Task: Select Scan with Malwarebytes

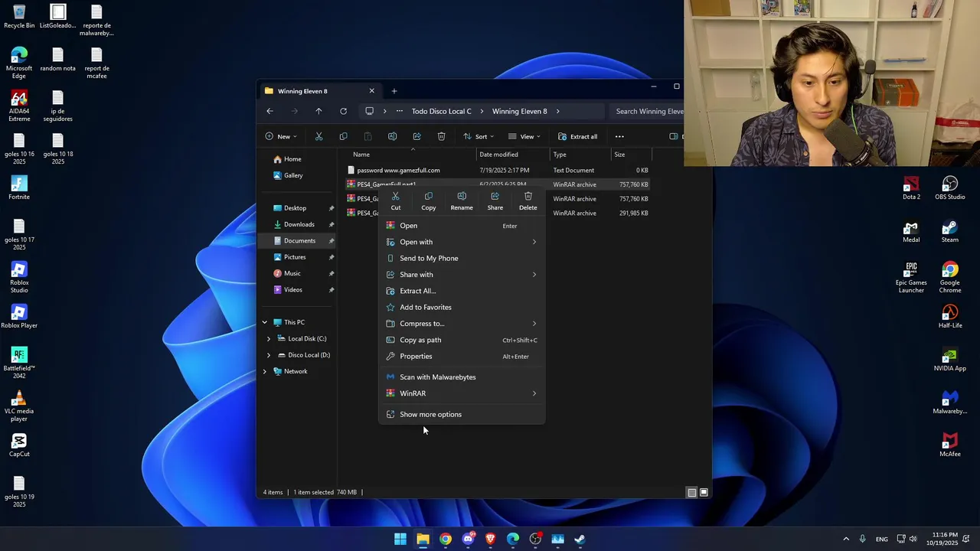Action: [x=462, y=377]
